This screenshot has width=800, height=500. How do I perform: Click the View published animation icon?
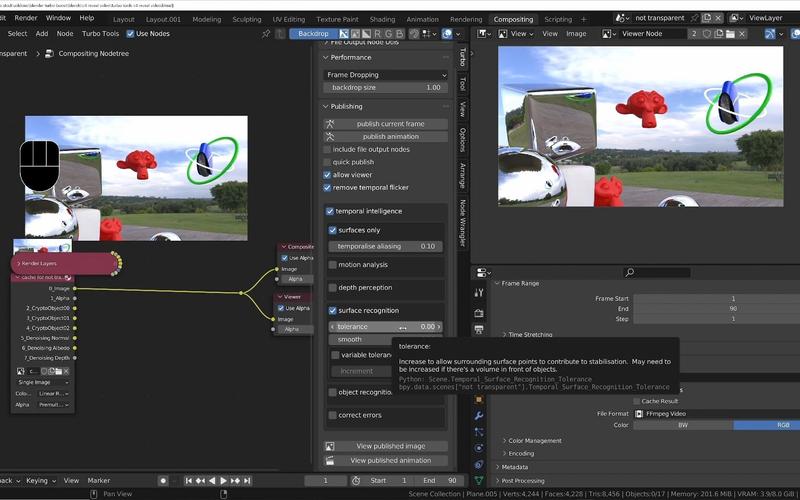point(330,460)
